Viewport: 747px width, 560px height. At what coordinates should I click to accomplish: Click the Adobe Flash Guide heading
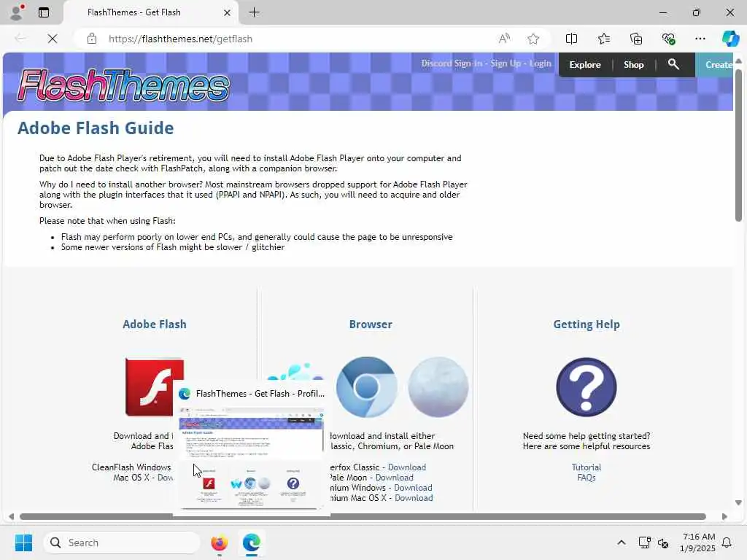(96, 128)
